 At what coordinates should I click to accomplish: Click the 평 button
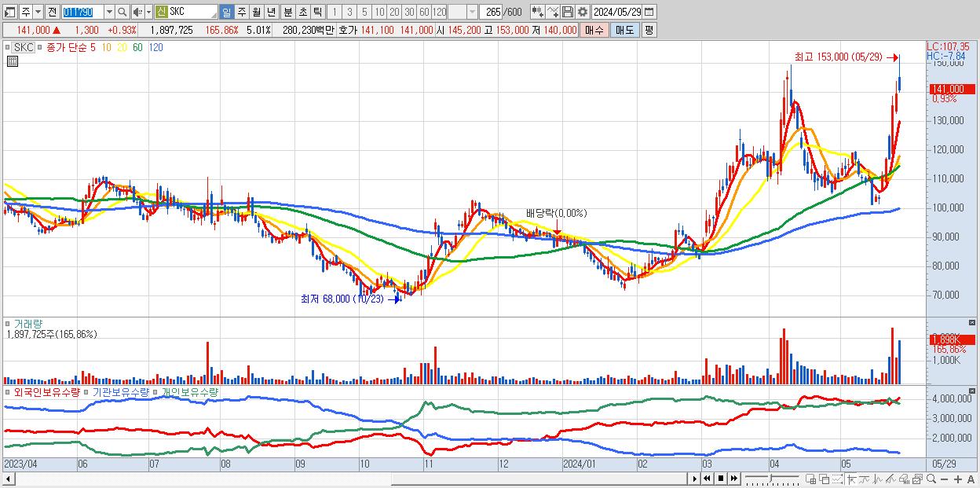[x=649, y=30]
